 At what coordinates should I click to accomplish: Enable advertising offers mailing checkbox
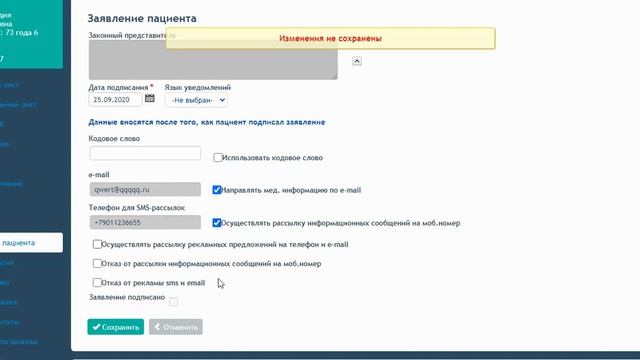(97, 244)
